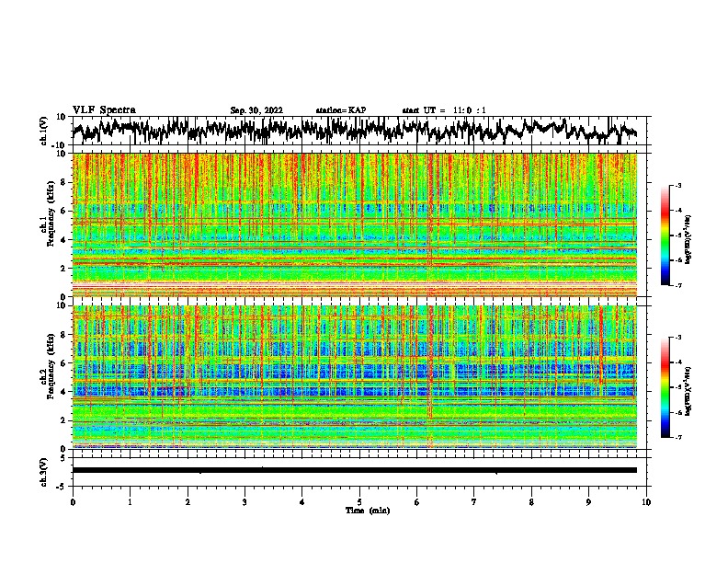Click the ch.2 colorbar "log(PSD)" label

pyautogui.click(x=688, y=391)
